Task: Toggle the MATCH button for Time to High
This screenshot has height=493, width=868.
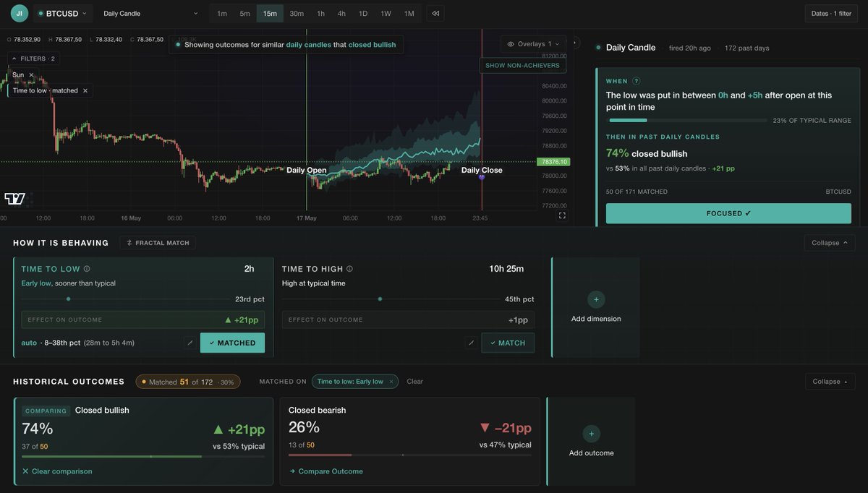Action: click(508, 343)
